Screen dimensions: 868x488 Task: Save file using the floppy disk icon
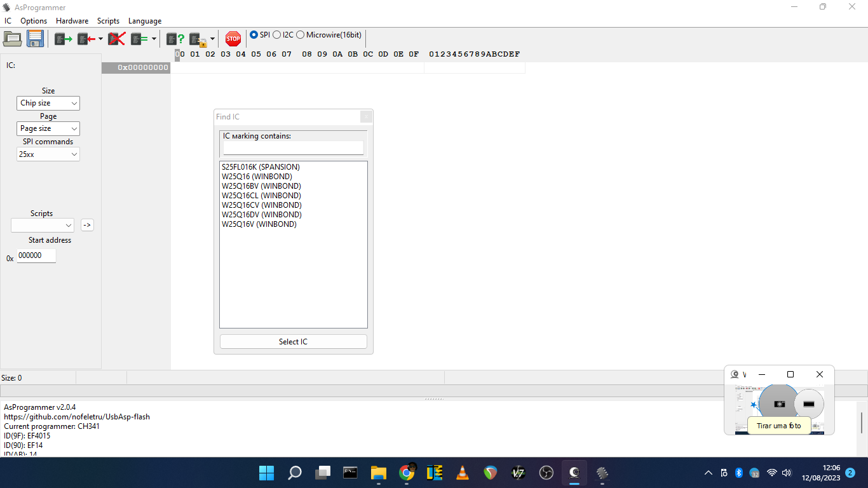pyautogui.click(x=35, y=39)
